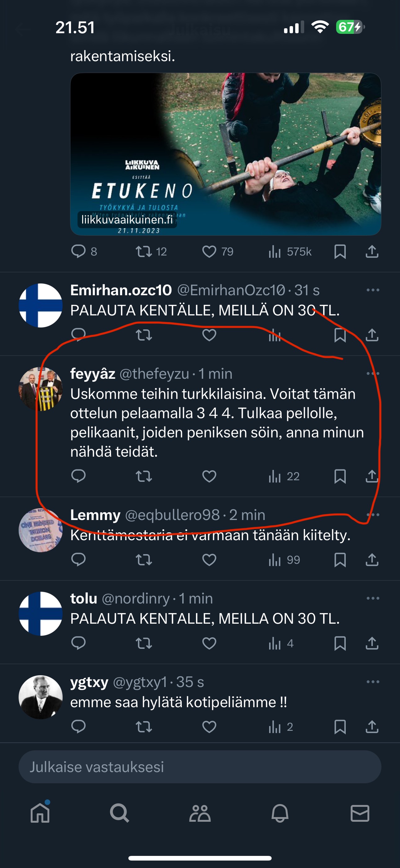Open more options on Emirhan.ozc10's reply

(x=373, y=290)
